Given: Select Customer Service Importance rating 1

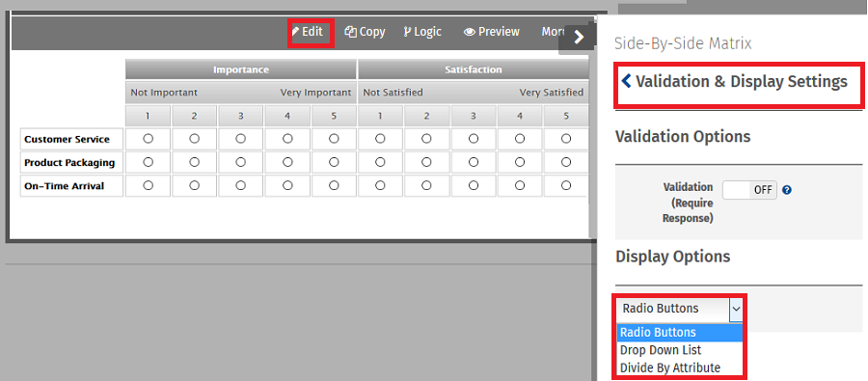Looking at the screenshot, I should 148,139.
